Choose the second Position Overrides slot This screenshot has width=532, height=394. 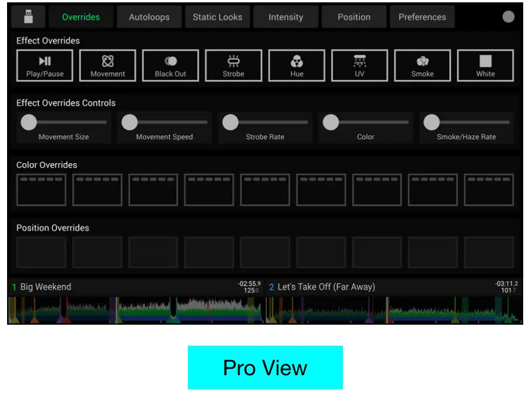(97, 252)
